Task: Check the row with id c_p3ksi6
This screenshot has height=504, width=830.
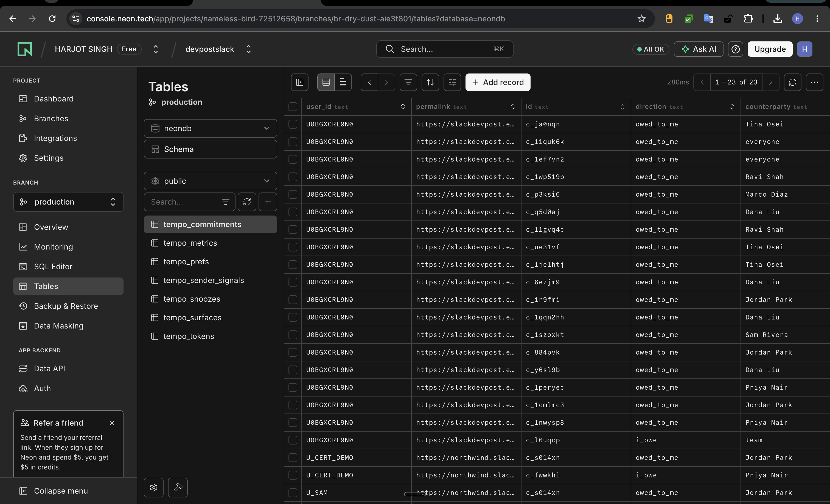Action: (x=293, y=194)
